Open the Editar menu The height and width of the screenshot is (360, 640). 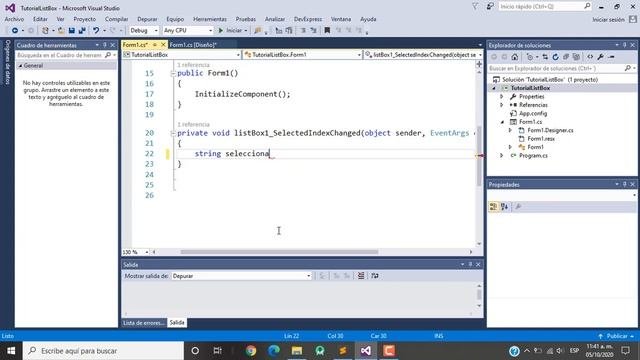pyautogui.click(x=40, y=19)
